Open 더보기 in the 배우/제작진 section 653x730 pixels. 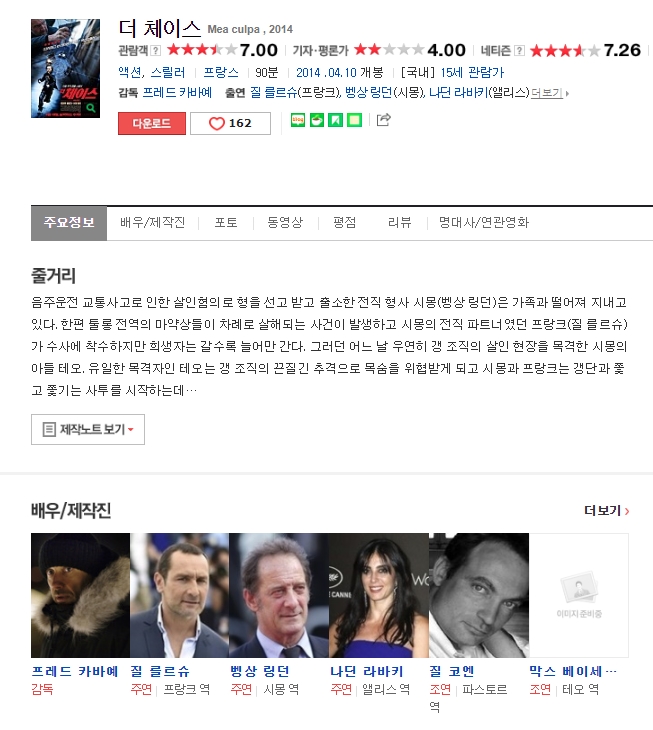[x=607, y=511]
